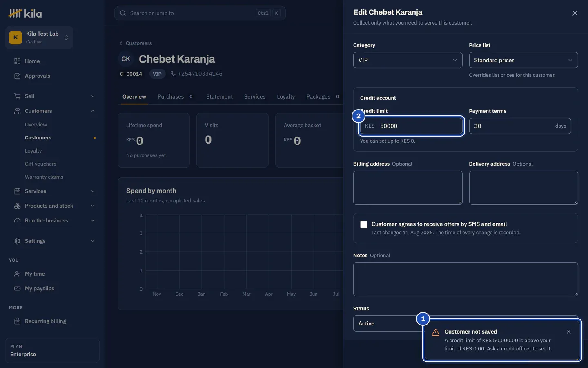This screenshot has height=368, width=588.
Task: Open Approvals via its checklist icon
Action: pos(17,76)
